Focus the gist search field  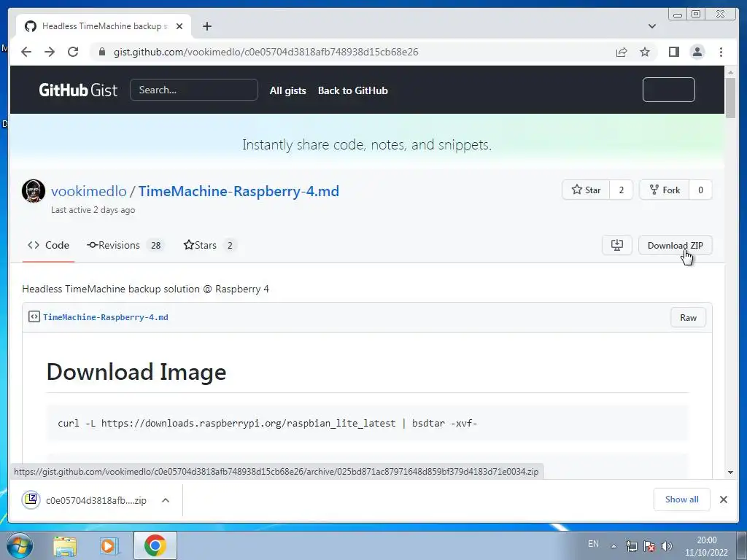click(x=194, y=90)
